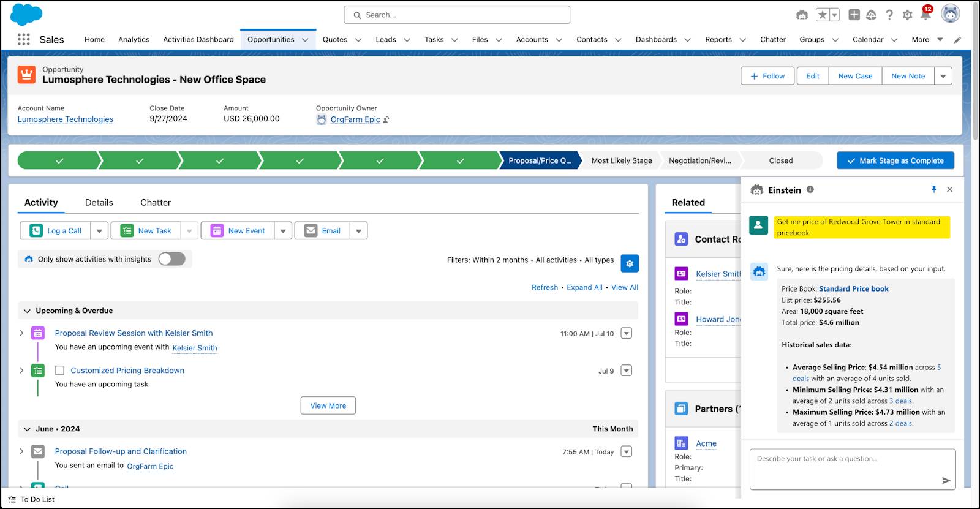
Task: Open the Setup gear icon
Action: (908, 15)
